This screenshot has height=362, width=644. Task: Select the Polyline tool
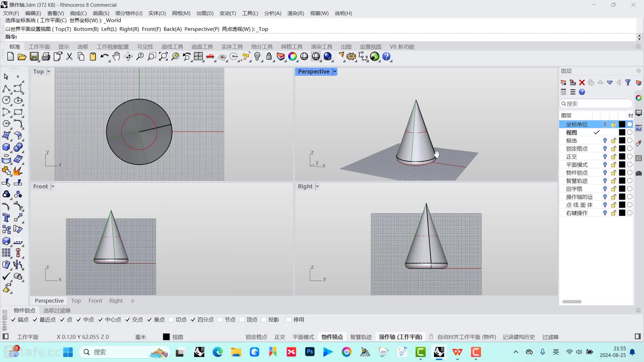6,88
